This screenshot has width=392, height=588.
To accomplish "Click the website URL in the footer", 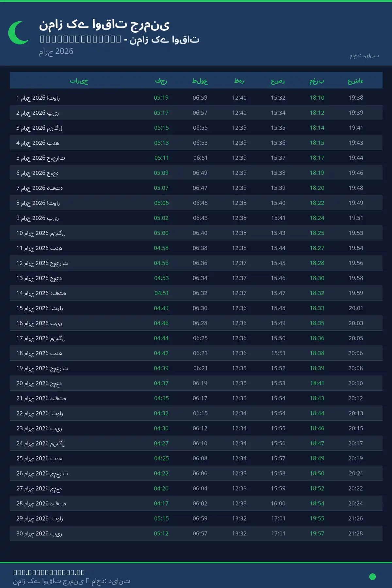I will (49, 572).
